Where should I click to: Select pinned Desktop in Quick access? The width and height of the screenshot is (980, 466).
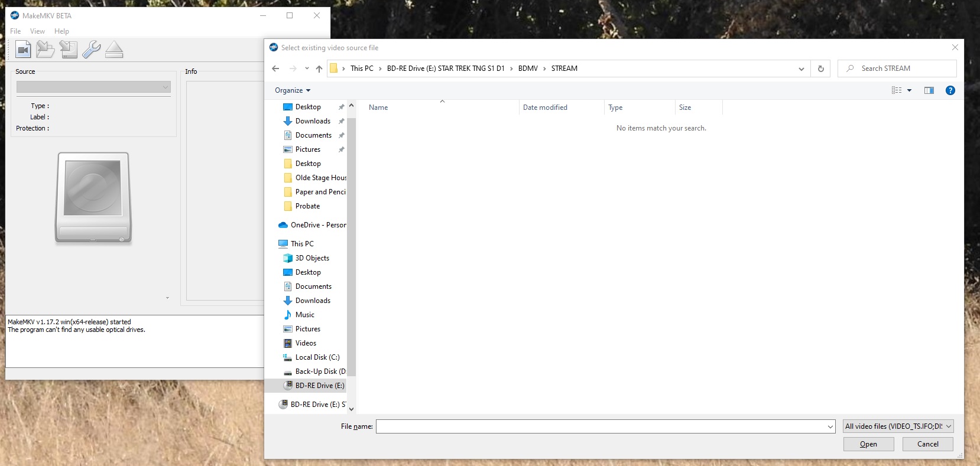click(x=308, y=107)
